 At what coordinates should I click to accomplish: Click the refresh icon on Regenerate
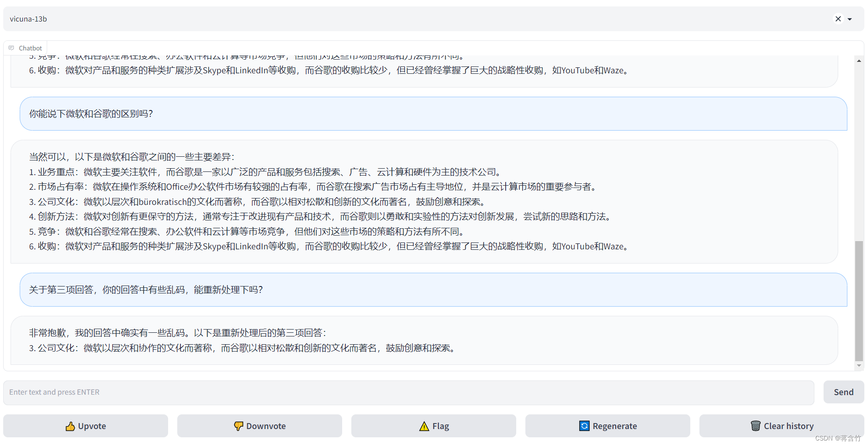pyautogui.click(x=584, y=426)
